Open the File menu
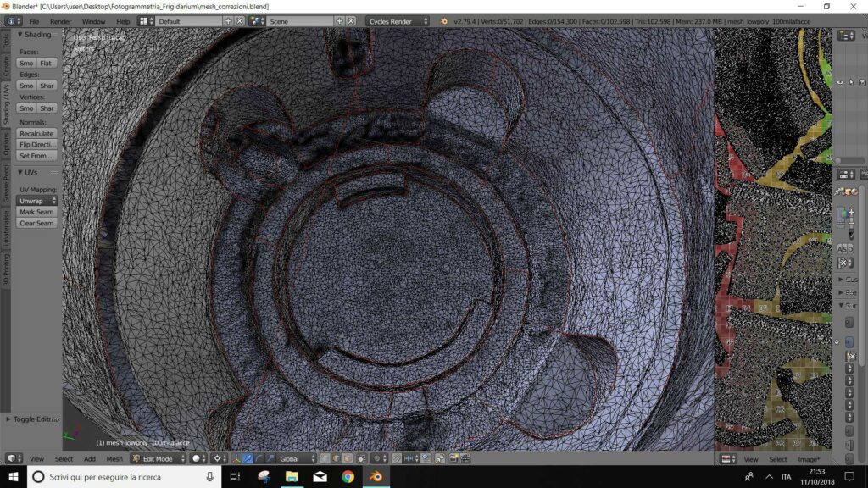The image size is (868, 488). coord(34,21)
